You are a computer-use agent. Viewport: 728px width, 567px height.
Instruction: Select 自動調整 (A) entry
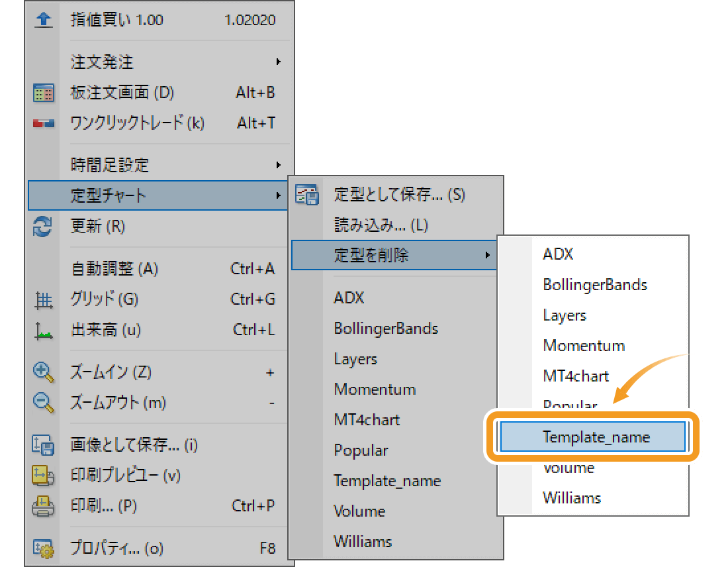(158, 269)
